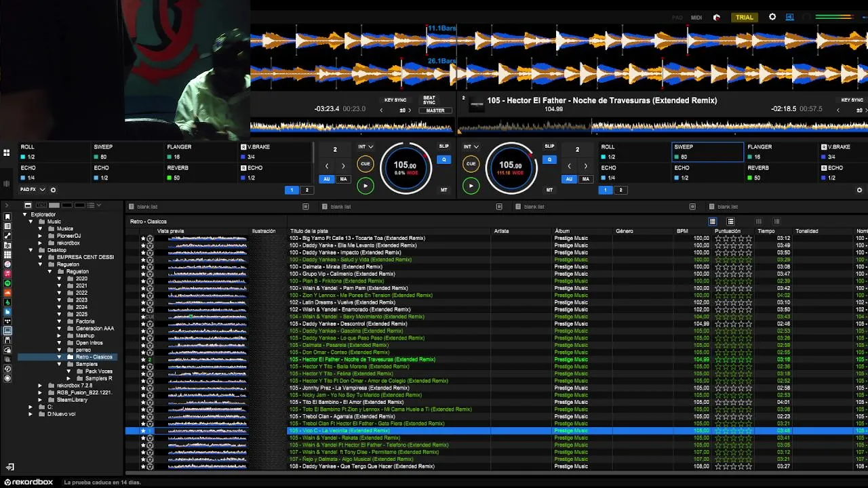This screenshot has height=488, width=868.
Task: Open the Generacion AAA folder
Action: tap(94, 329)
